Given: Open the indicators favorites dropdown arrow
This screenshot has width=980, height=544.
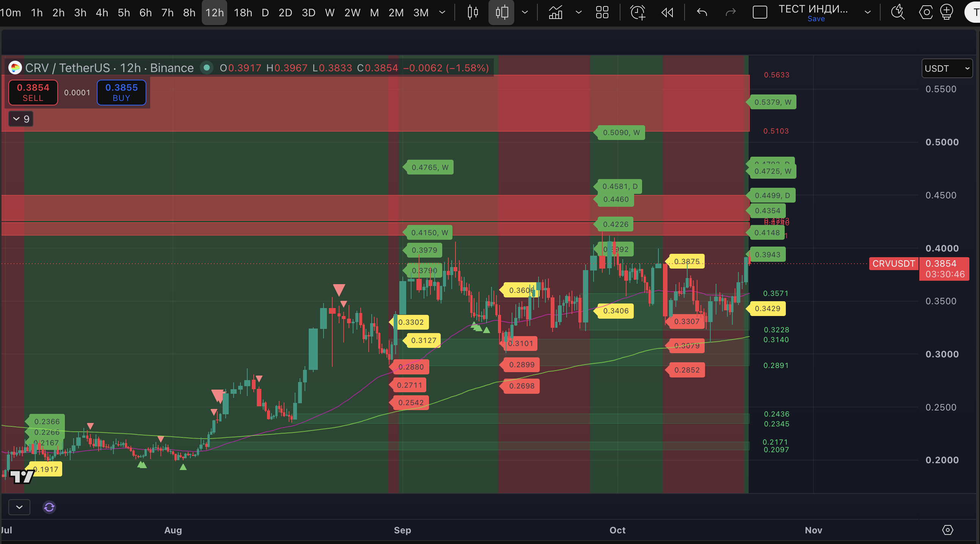Looking at the screenshot, I should pos(579,13).
